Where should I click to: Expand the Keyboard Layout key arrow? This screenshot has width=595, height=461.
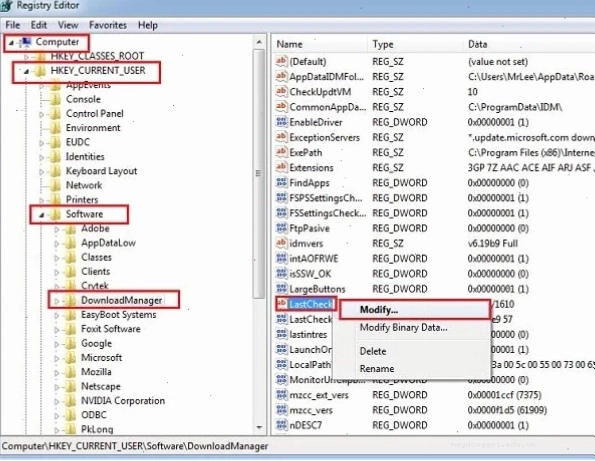pyautogui.click(x=41, y=172)
